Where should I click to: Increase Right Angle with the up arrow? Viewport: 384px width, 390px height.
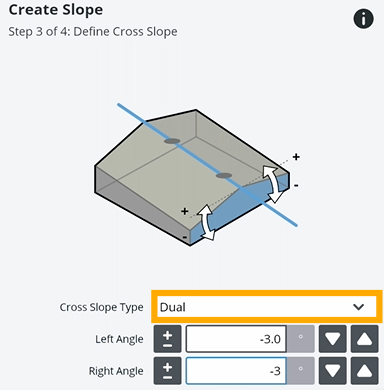[x=364, y=371]
